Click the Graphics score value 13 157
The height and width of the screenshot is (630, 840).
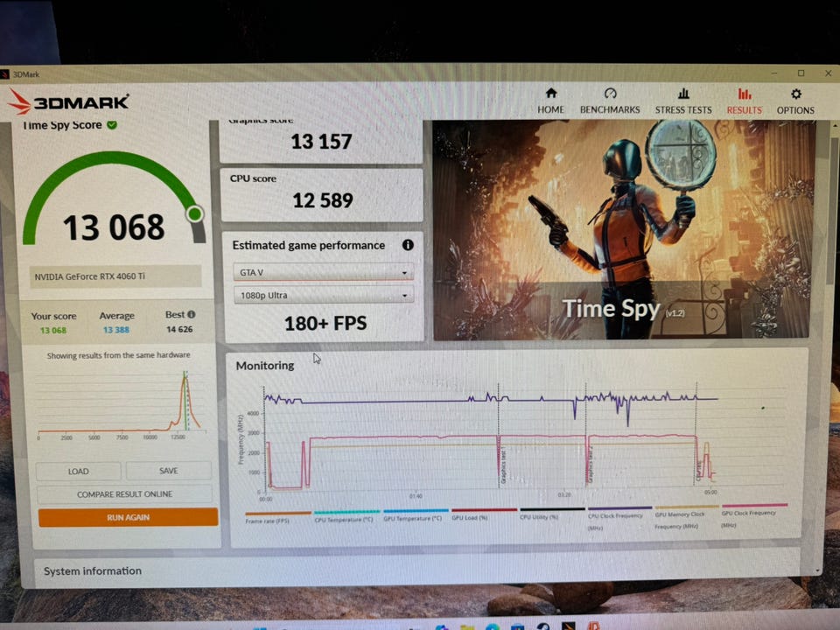(x=321, y=142)
